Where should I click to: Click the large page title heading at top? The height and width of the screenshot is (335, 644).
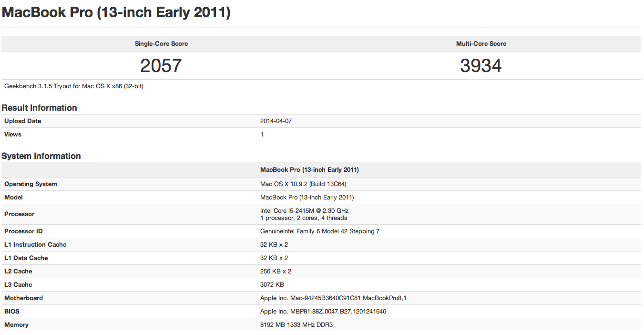pyautogui.click(x=116, y=13)
